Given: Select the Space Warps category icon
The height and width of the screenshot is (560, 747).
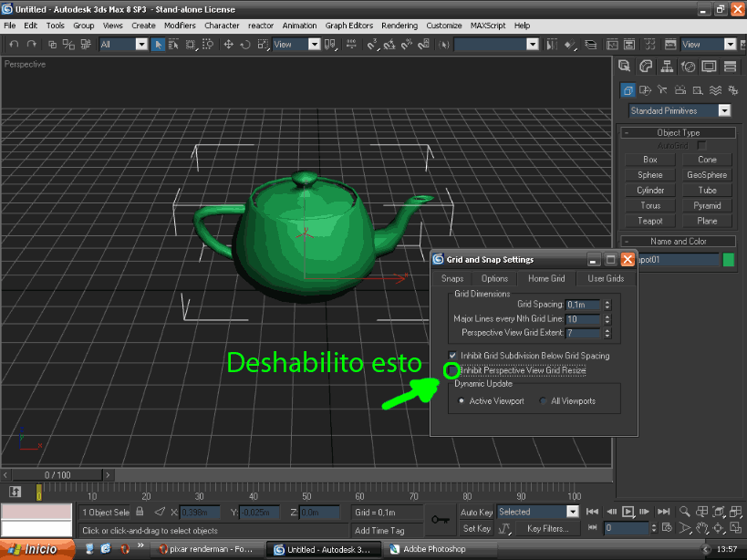Looking at the screenshot, I should pyautogui.click(x=715, y=90).
